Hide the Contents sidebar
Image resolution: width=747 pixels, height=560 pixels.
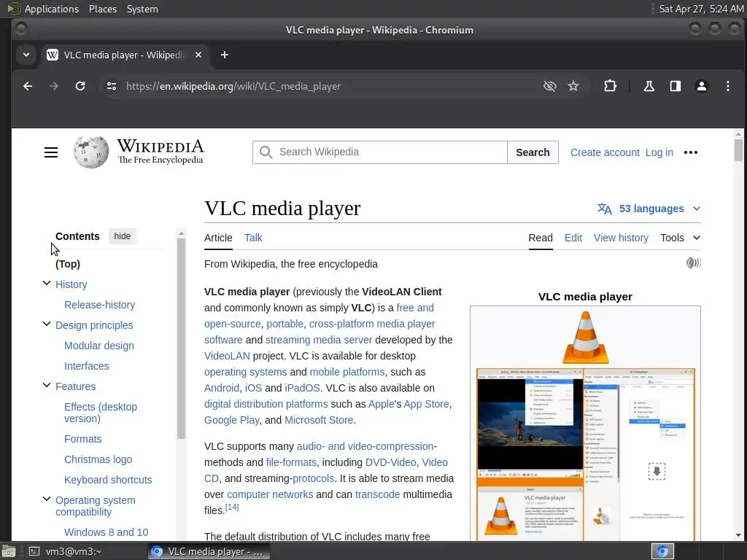(x=123, y=236)
